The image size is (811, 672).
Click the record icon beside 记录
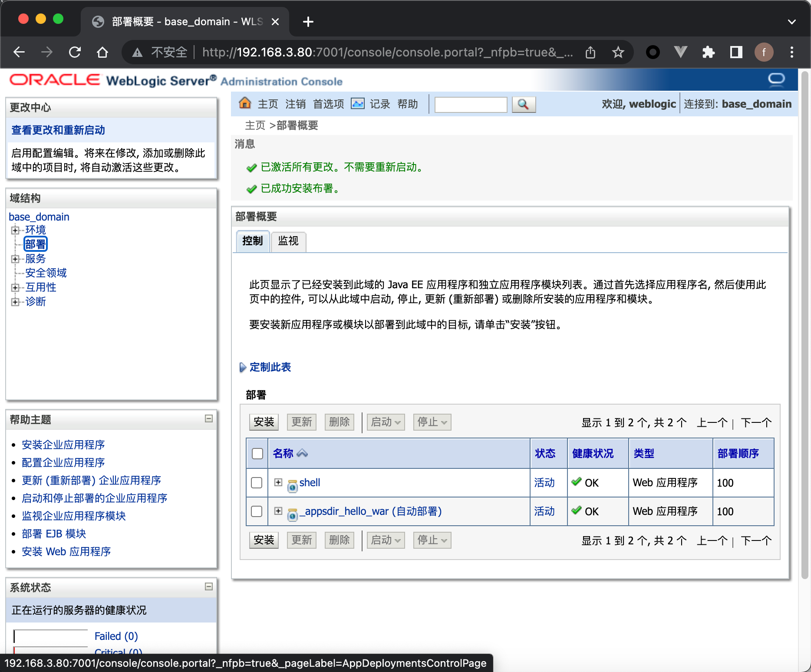tap(357, 103)
